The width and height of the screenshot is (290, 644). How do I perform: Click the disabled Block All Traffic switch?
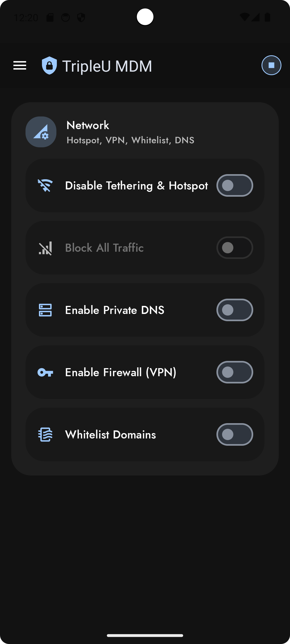[234, 247]
